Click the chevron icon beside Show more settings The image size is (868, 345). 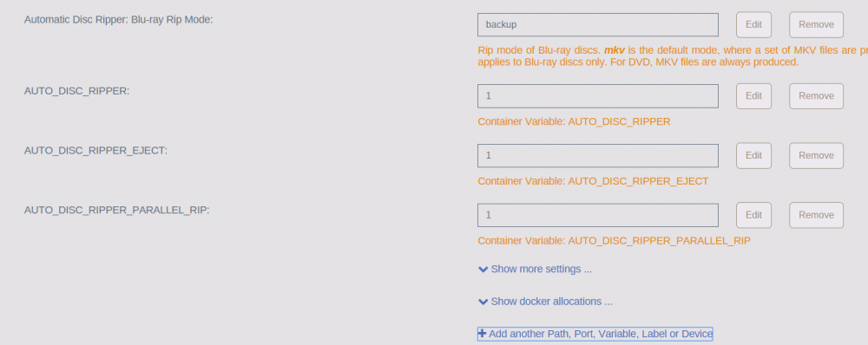483,270
